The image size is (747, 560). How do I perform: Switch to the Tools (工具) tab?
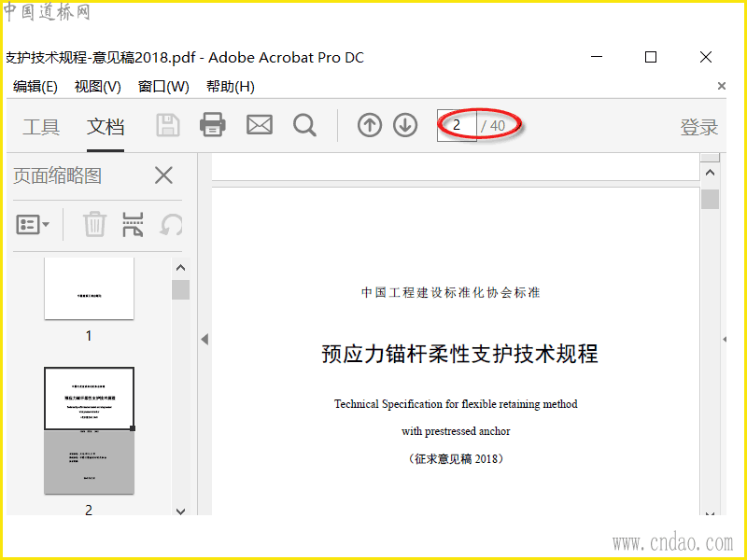coord(41,127)
